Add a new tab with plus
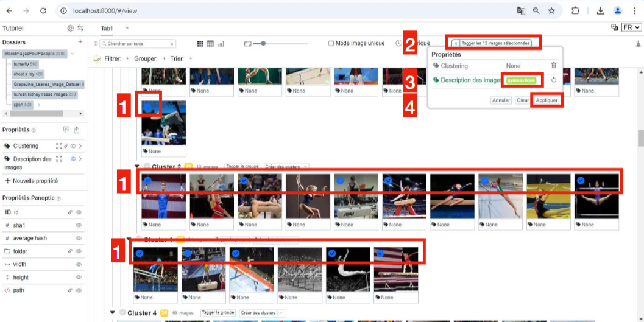The height and width of the screenshot is (322, 644). [x=127, y=28]
